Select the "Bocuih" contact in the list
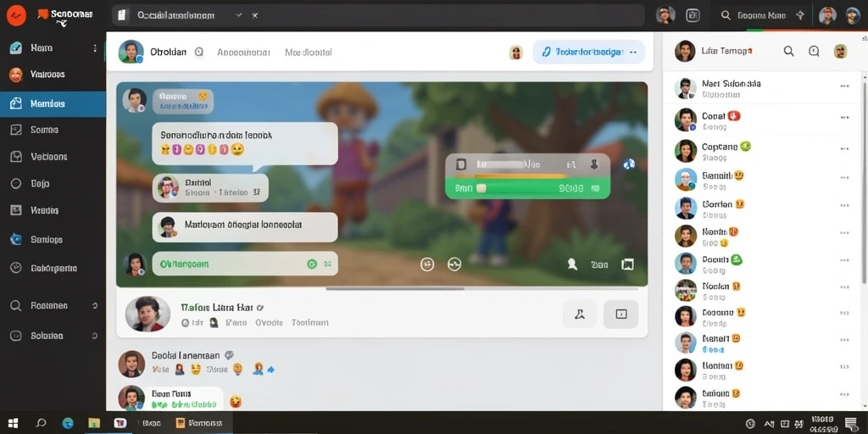This screenshot has height=434, width=868. coord(761,264)
